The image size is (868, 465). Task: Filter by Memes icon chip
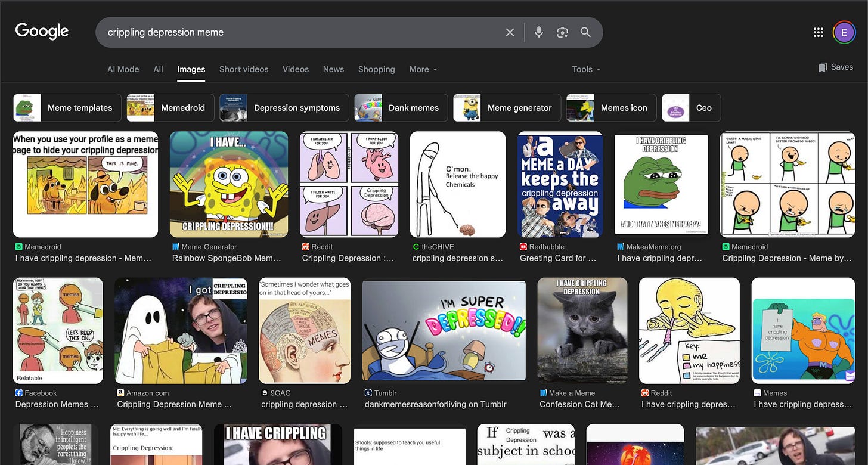coord(611,108)
